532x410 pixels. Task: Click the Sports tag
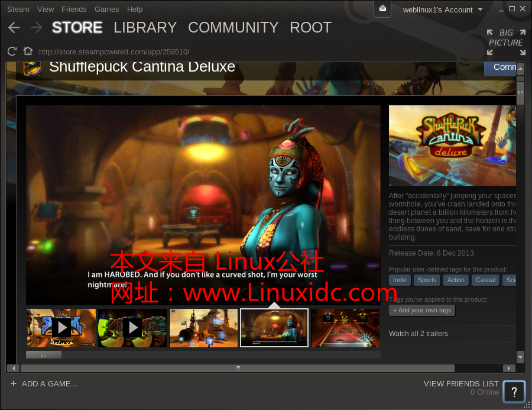[x=427, y=280]
